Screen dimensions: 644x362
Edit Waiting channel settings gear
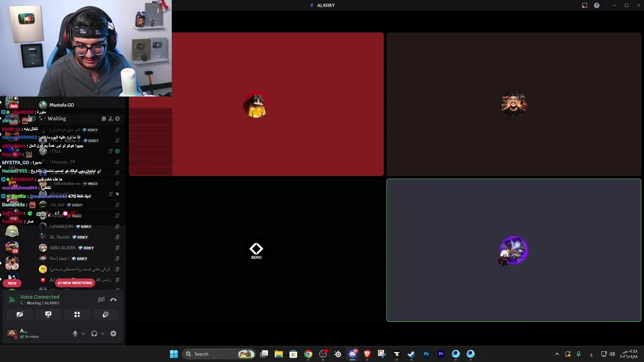tap(117, 119)
